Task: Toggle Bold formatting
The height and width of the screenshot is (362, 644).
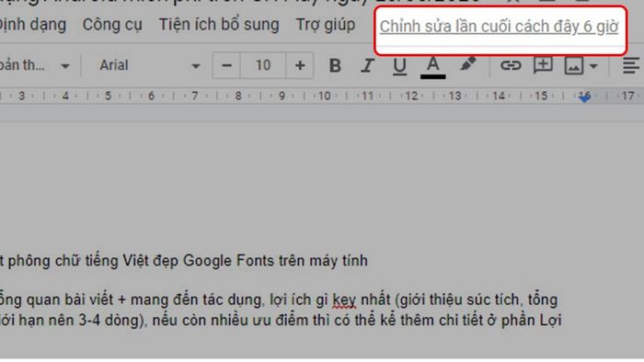Action: pos(335,65)
